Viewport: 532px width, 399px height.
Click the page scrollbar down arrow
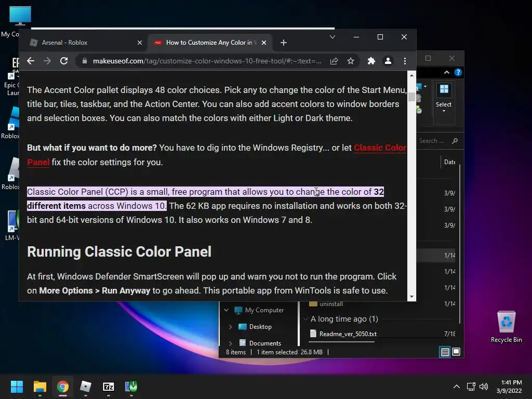click(411, 297)
